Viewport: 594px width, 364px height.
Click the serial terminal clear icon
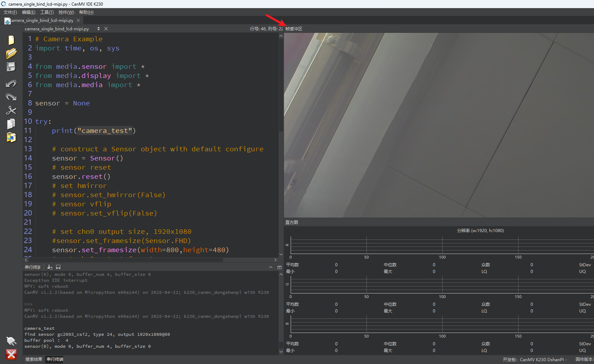tap(50, 267)
